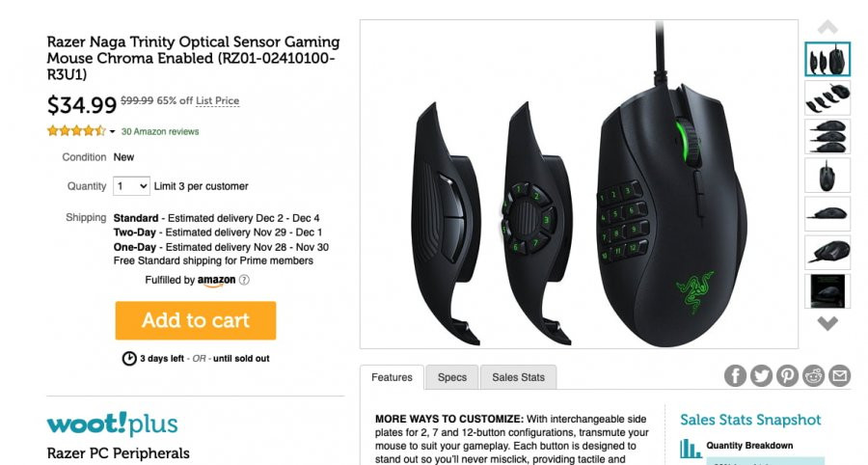This screenshot has height=465, width=868.
Task: Share this deal on Facebook
Action: (735, 376)
